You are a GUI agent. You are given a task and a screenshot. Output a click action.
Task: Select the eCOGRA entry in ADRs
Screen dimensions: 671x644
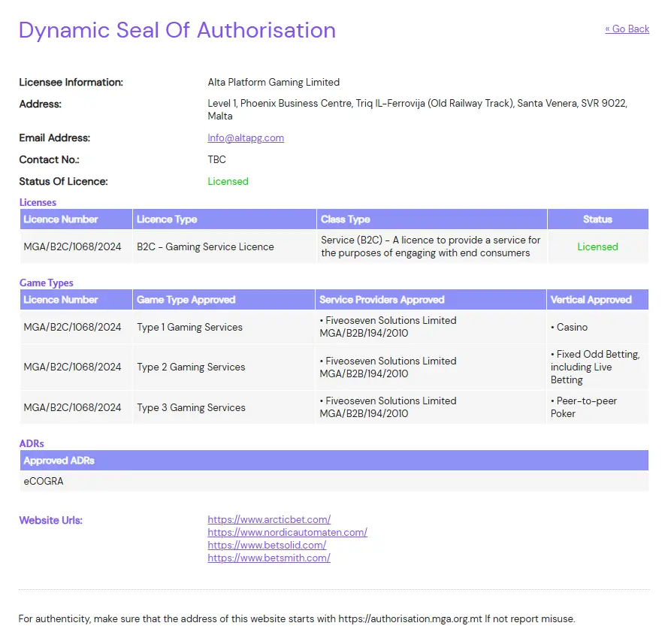(x=44, y=481)
